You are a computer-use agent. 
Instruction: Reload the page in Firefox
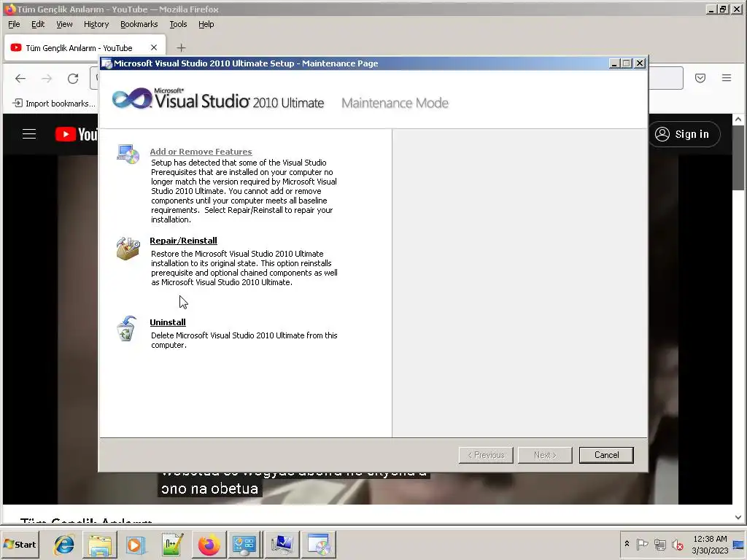tap(73, 78)
